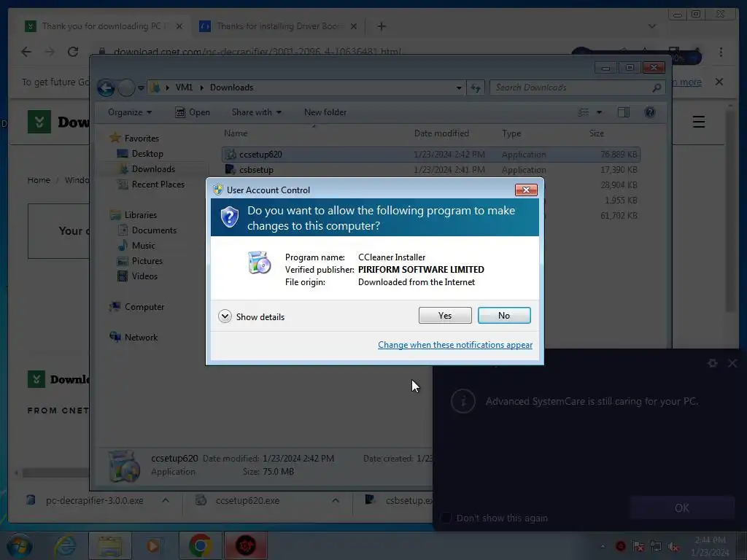This screenshot has width=747, height=560.
Task: Select Computer in navigation pane
Action: [137, 307]
